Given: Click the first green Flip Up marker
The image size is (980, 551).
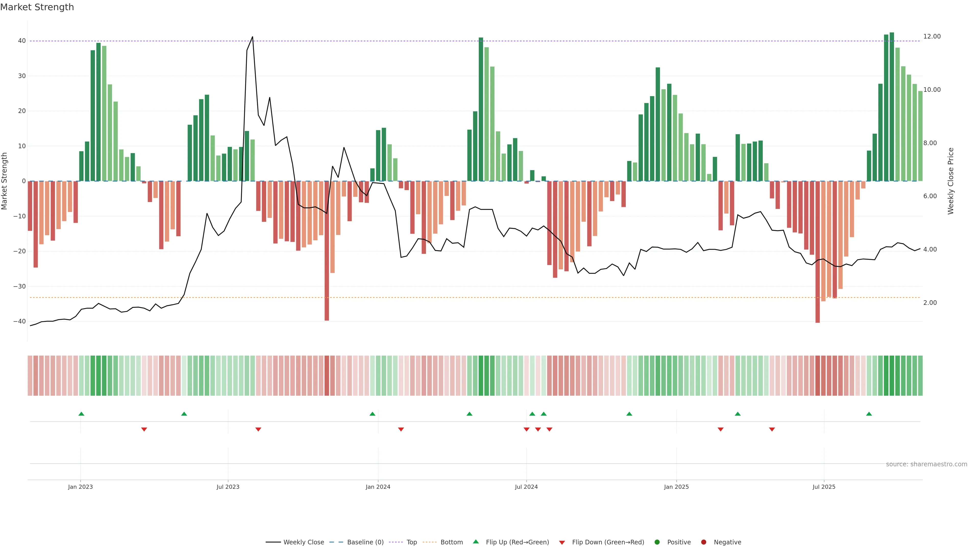Looking at the screenshot, I should pyautogui.click(x=81, y=414).
